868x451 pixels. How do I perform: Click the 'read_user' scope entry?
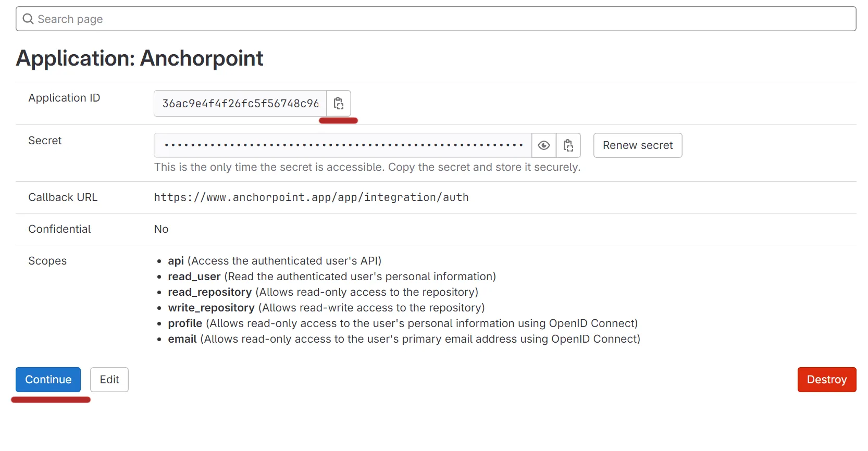click(x=332, y=277)
